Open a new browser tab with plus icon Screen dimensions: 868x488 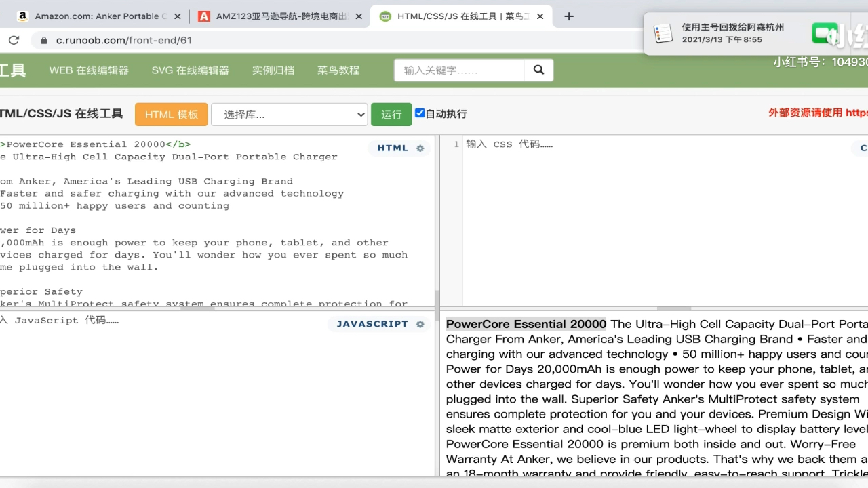point(569,16)
